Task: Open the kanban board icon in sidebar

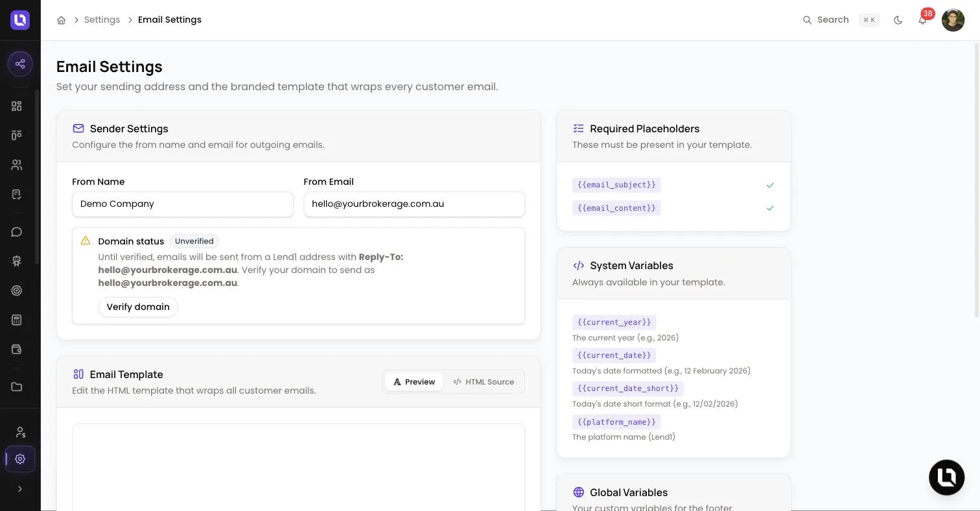Action: coord(17,135)
